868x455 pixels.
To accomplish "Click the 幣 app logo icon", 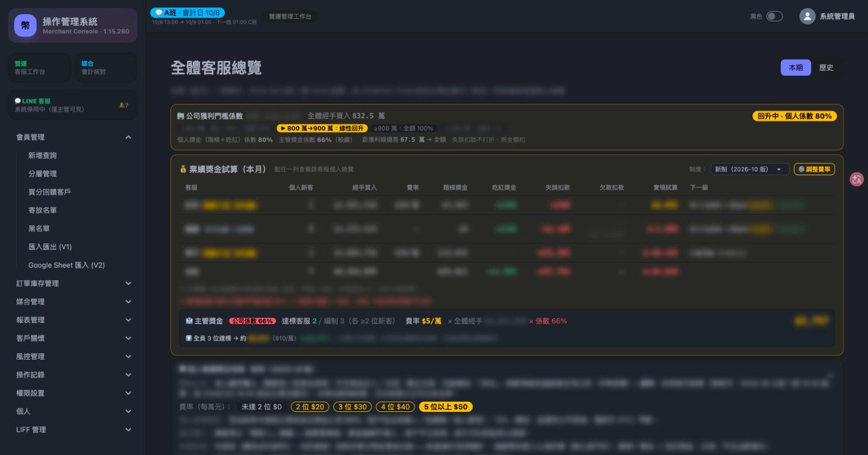I will pos(25,25).
